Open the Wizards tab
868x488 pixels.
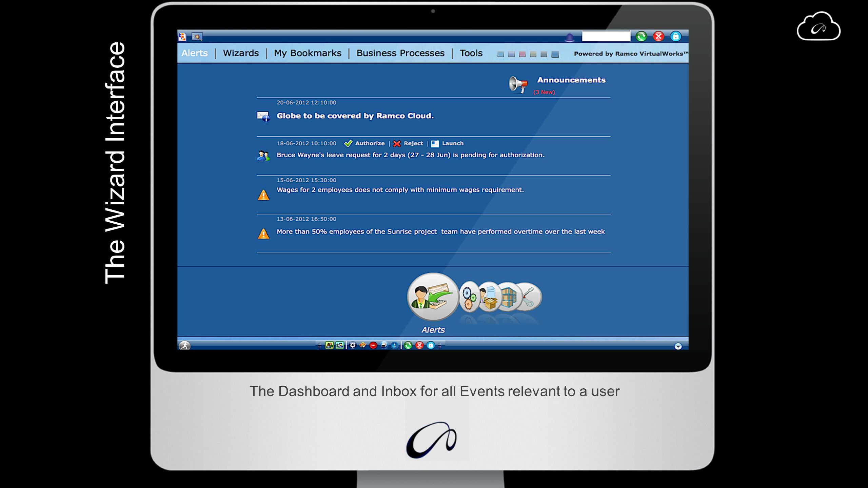pyautogui.click(x=241, y=53)
